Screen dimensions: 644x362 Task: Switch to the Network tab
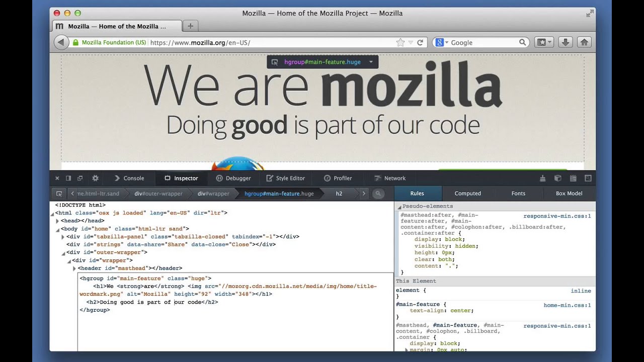(x=390, y=178)
